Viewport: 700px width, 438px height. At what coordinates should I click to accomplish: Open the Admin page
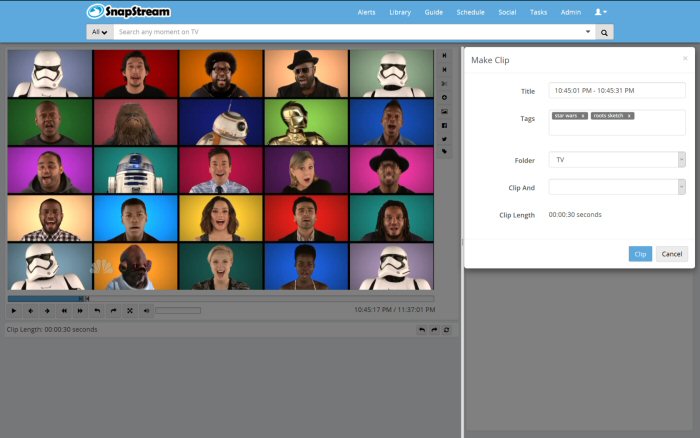click(571, 13)
